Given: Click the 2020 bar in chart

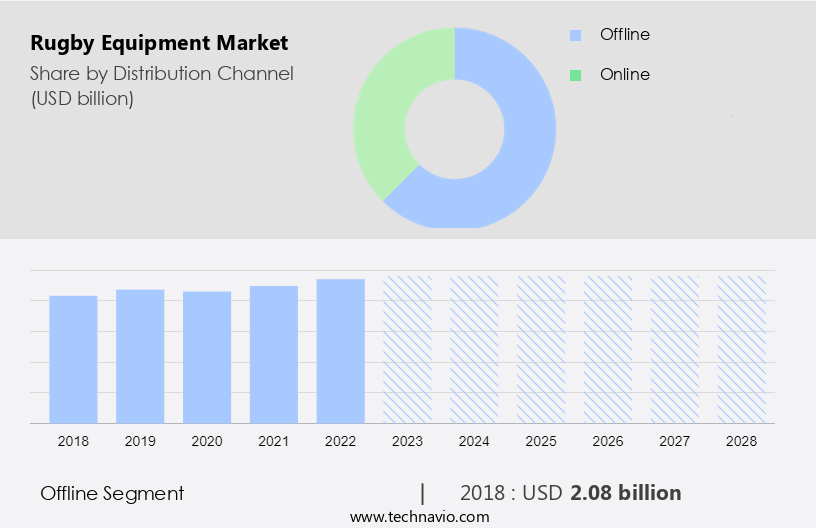Looking at the screenshot, I should click(x=207, y=356).
